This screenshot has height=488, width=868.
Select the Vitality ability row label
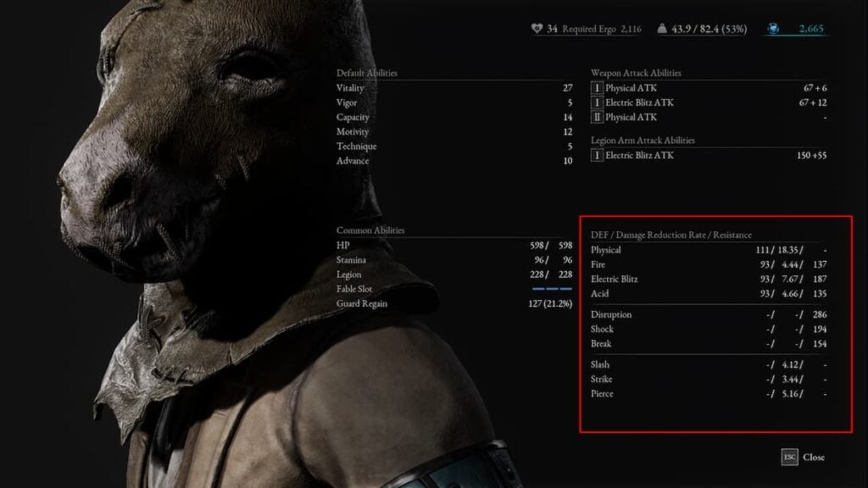350,88
